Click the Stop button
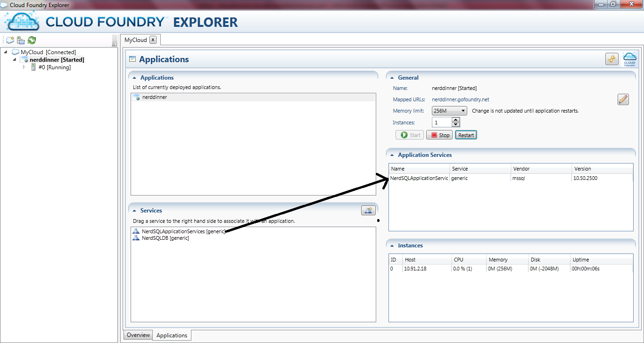644x343 pixels. click(x=439, y=135)
